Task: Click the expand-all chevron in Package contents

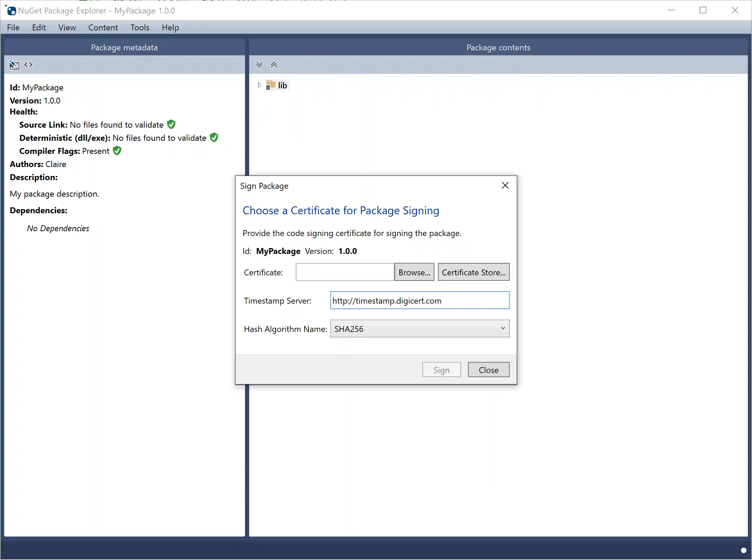Action: click(x=259, y=65)
